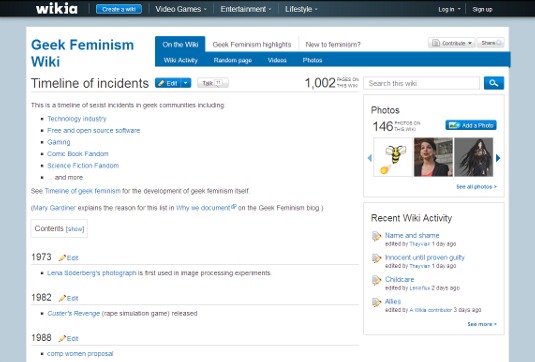
Task: Open the Photos menu item
Action: click(x=312, y=60)
